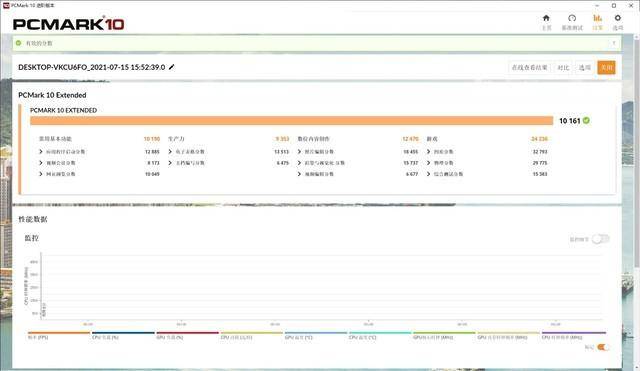Click the green check icon in valid-score banner
This screenshot has width=640, height=371.
(x=18, y=43)
